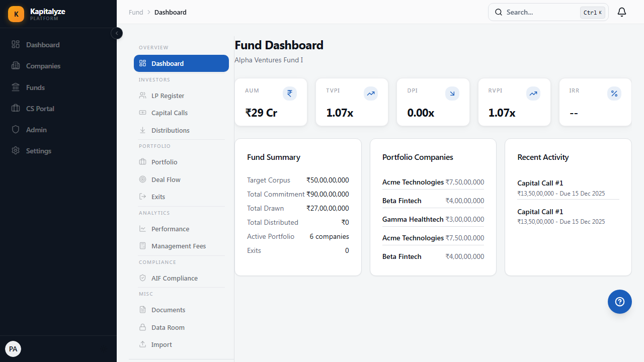The image size is (644, 362).
Task: Open Dashboard in the dark main sidebar
Action: click(x=58, y=45)
